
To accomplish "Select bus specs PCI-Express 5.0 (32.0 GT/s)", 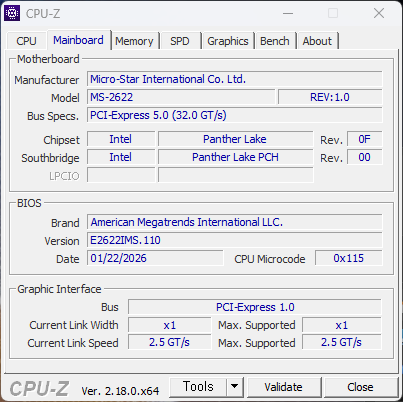I will [235, 115].
